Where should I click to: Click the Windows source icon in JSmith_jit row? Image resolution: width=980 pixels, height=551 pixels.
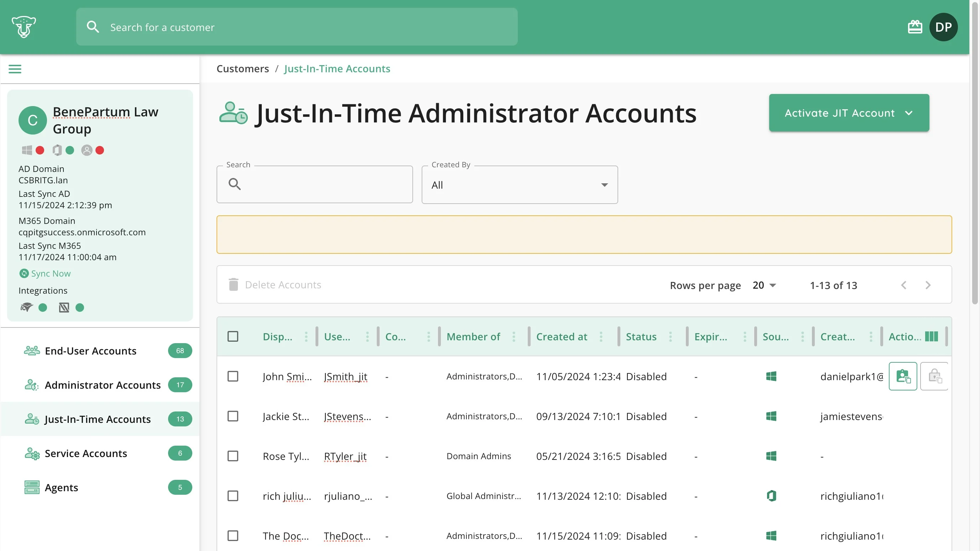pyautogui.click(x=771, y=377)
